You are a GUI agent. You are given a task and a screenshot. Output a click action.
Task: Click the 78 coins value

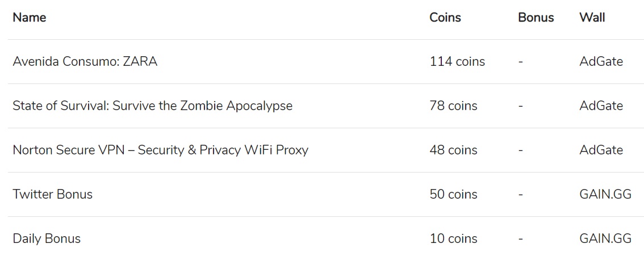454,106
